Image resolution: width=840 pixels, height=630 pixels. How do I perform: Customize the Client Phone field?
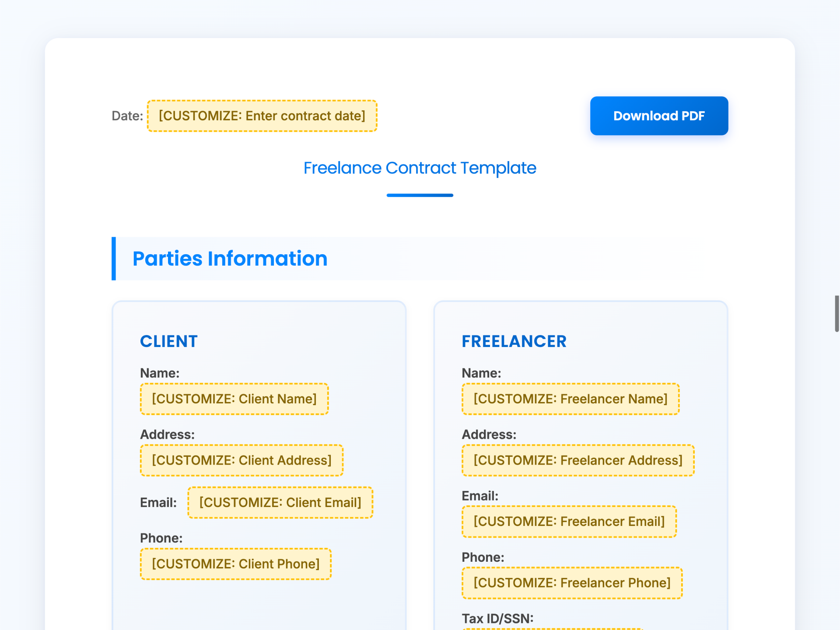tap(235, 564)
